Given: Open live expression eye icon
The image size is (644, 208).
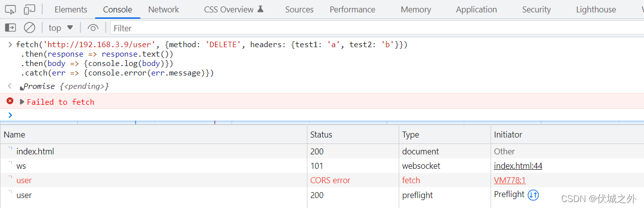Looking at the screenshot, I should (93, 28).
